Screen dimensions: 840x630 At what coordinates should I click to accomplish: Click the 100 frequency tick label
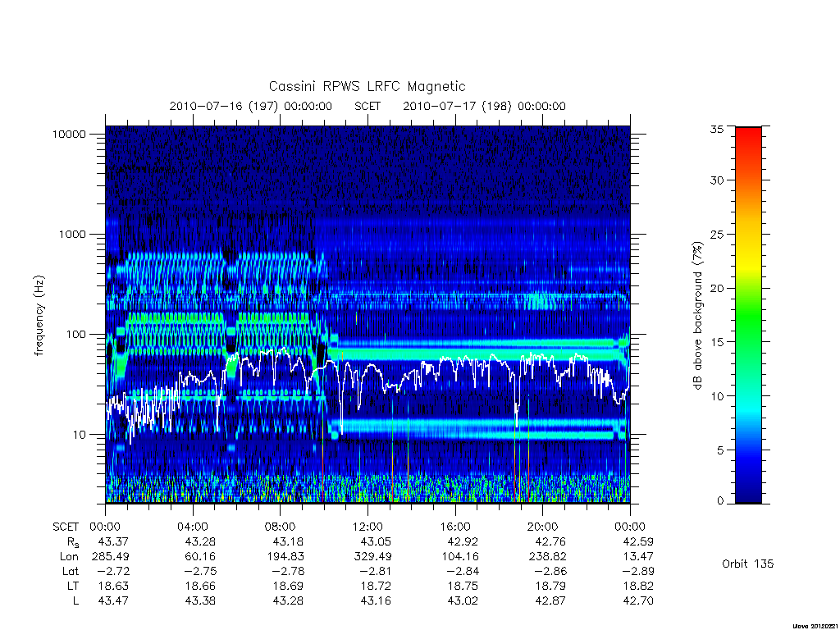point(75,335)
